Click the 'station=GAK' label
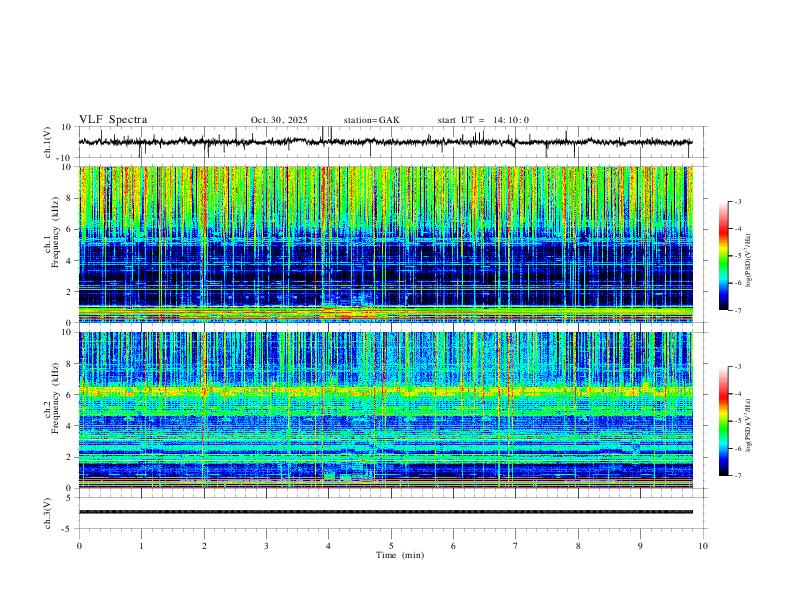This screenshot has height=612, width=792. tap(371, 120)
